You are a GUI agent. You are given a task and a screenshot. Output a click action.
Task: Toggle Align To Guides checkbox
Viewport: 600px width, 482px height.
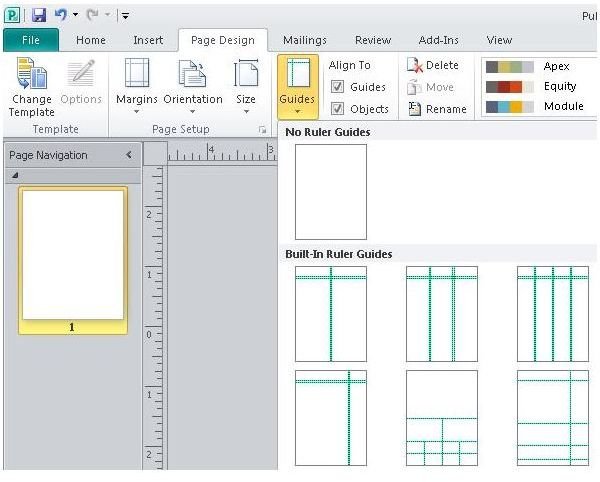[x=337, y=87]
